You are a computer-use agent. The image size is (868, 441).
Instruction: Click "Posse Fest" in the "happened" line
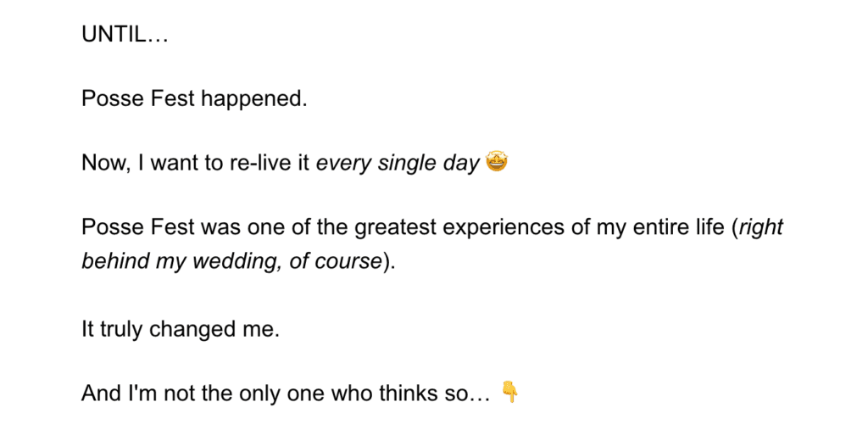[138, 98]
